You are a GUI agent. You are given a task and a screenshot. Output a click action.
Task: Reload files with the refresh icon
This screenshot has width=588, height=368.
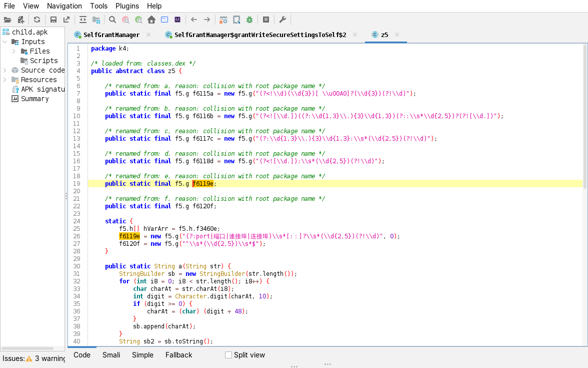[37, 20]
